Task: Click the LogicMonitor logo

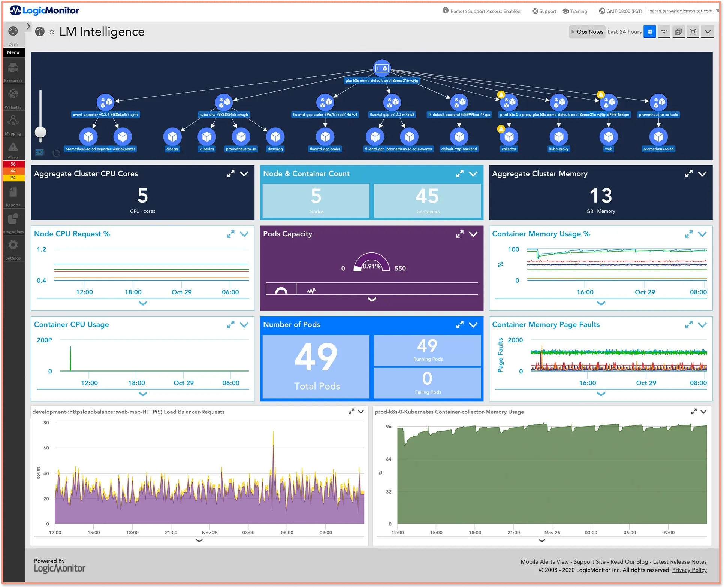Action: tap(45, 10)
